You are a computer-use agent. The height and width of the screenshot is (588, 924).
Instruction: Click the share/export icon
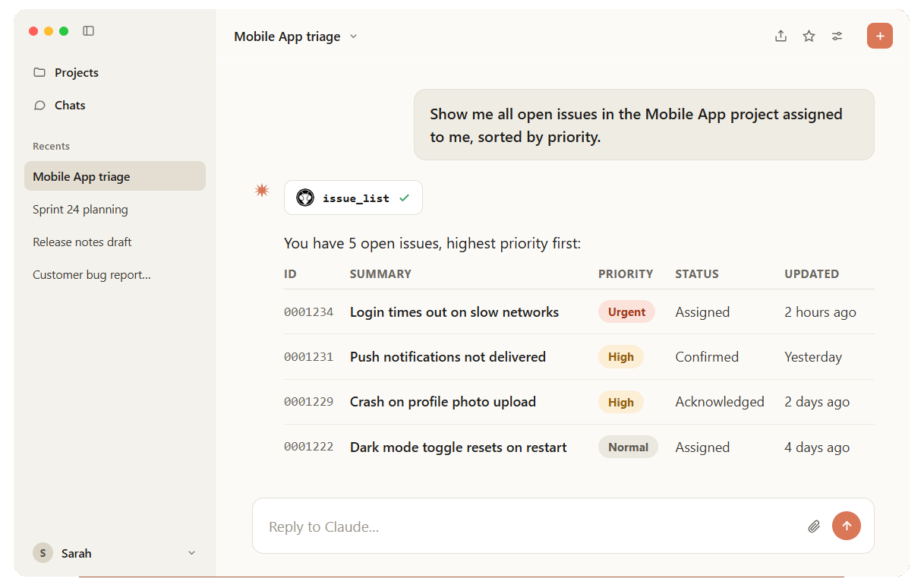pyautogui.click(x=781, y=36)
